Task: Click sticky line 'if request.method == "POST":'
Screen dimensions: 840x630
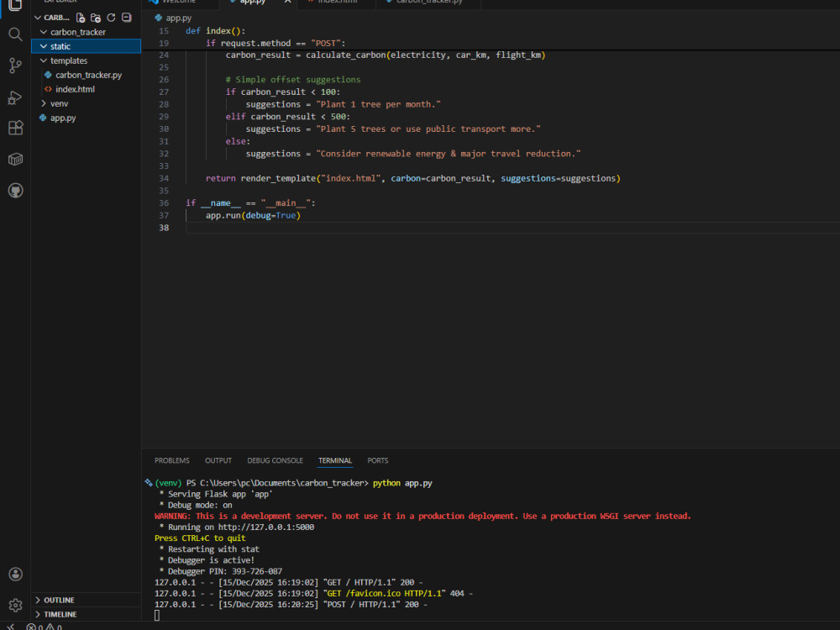Action: click(276, 44)
